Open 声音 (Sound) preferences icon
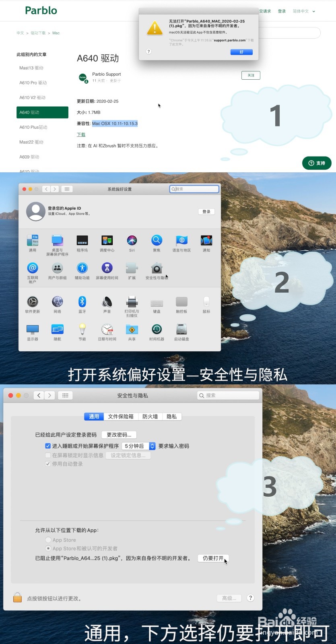This screenshot has width=336, height=644. [107, 302]
